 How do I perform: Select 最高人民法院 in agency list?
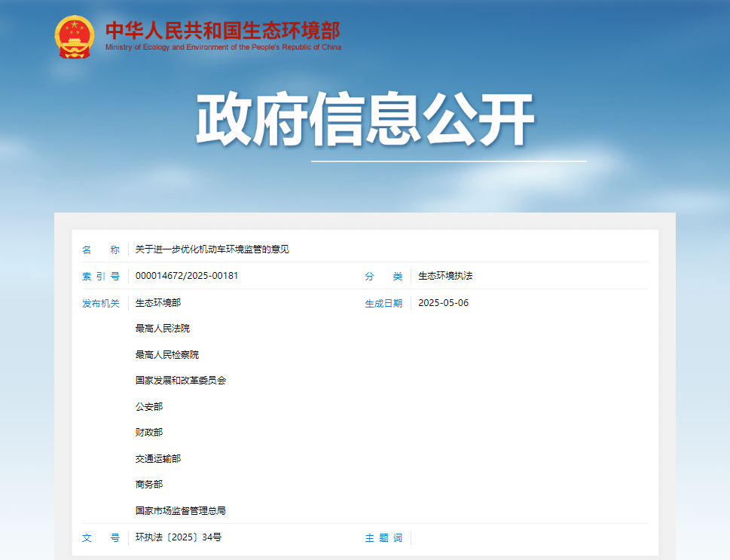click(x=163, y=329)
